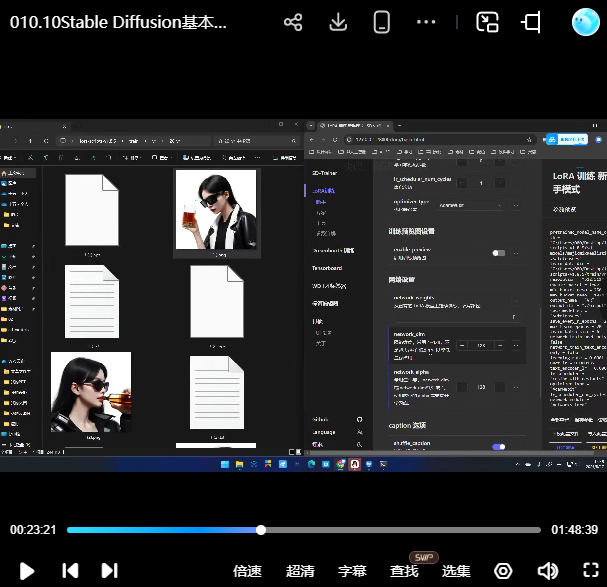Skip to the previous video

point(70,571)
